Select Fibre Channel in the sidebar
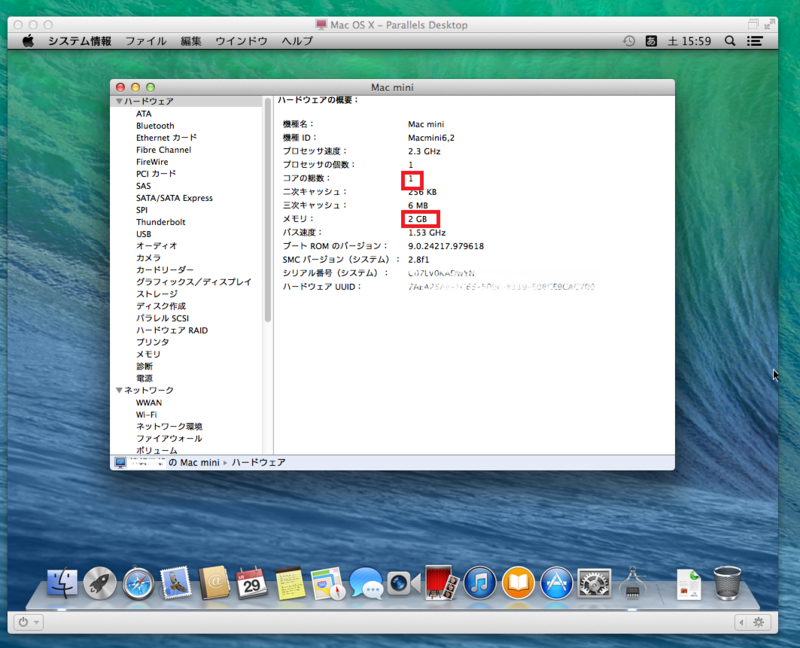This screenshot has height=648, width=800. coord(163,149)
